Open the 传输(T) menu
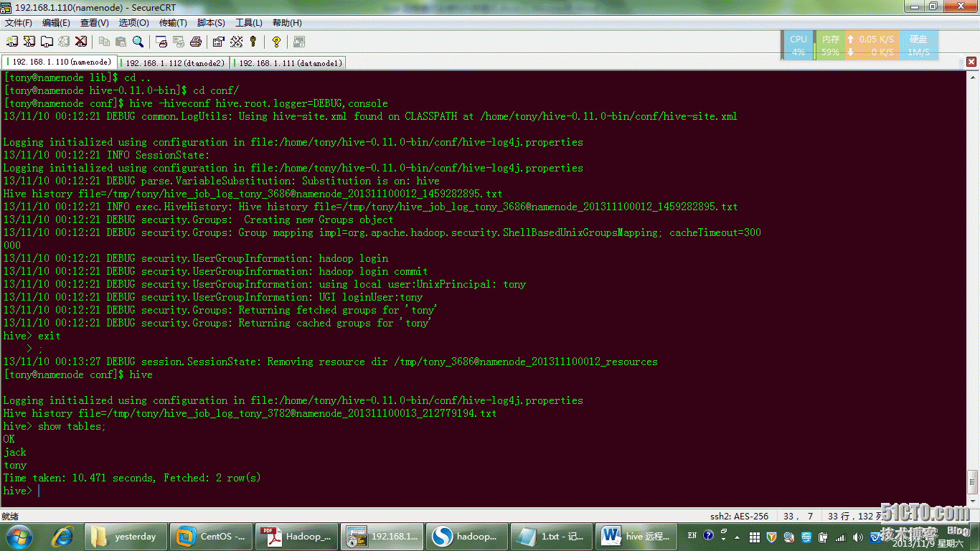The width and height of the screenshot is (980, 551). (x=173, y=23)
